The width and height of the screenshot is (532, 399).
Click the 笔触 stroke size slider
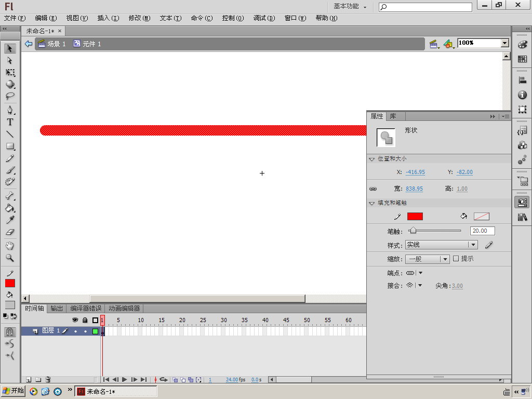tap(435, 231)
